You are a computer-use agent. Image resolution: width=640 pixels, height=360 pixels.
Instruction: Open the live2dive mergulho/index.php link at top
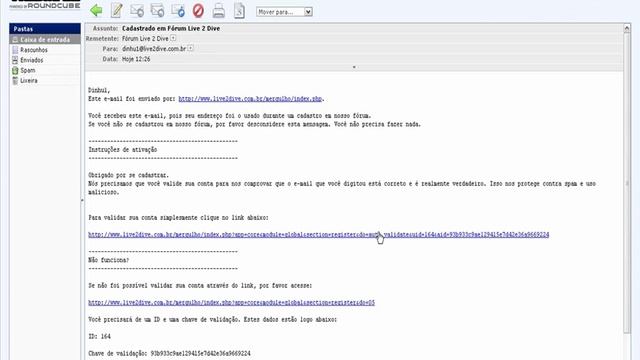[250, 99]
